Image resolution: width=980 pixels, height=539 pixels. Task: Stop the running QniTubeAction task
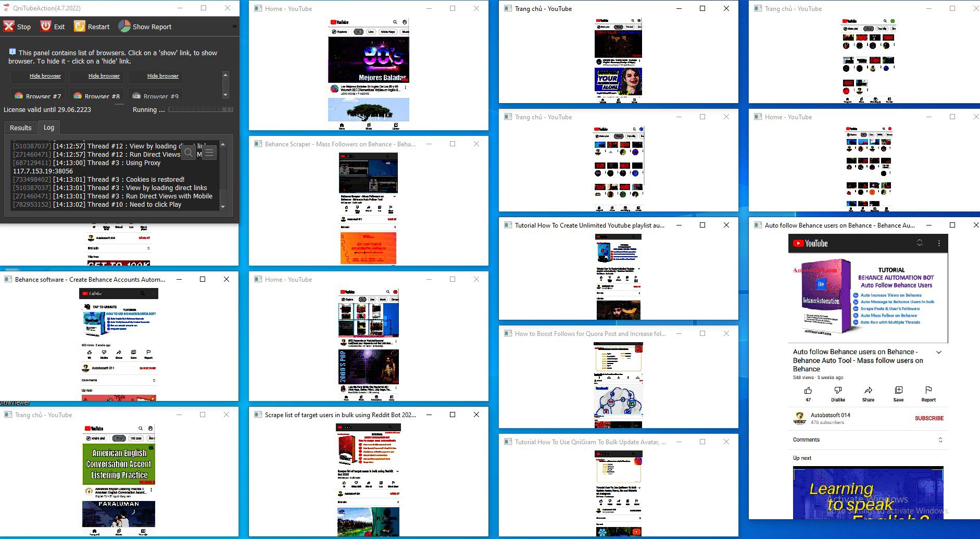[17, 27]
